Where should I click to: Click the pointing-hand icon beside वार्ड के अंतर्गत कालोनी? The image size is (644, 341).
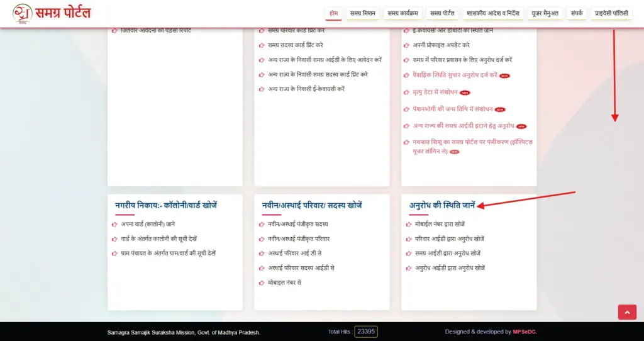point(114,239)
